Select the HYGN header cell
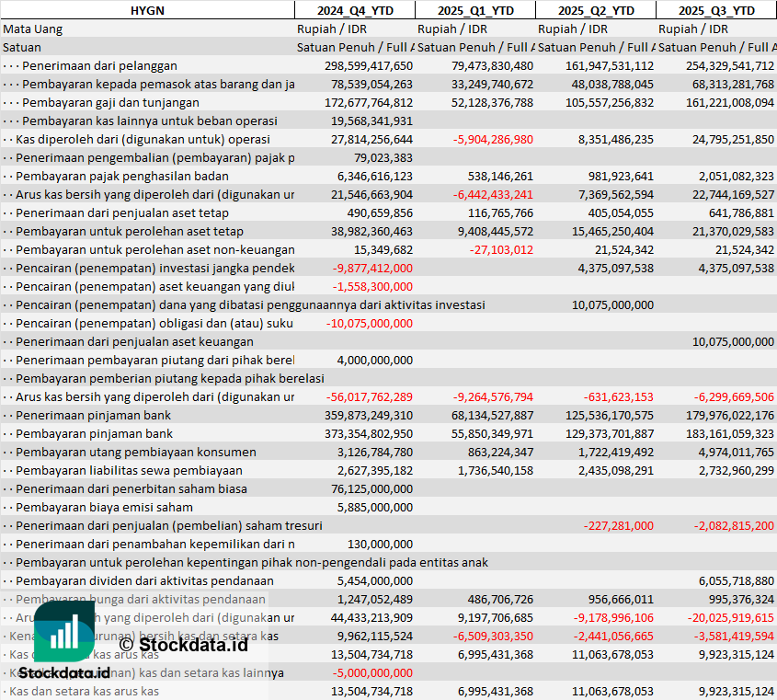Viewport: 777px width, 700px height. tap(147, 10)
